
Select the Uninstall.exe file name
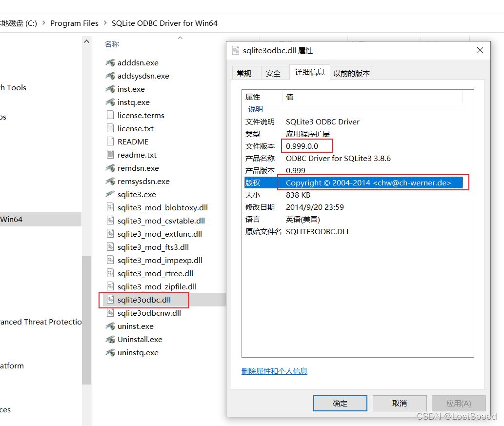point(140,340)
